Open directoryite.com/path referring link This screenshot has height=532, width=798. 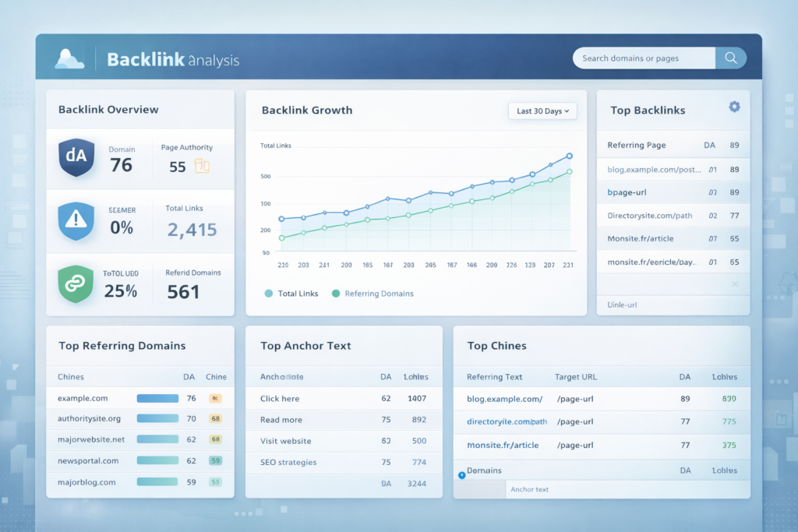507,421
